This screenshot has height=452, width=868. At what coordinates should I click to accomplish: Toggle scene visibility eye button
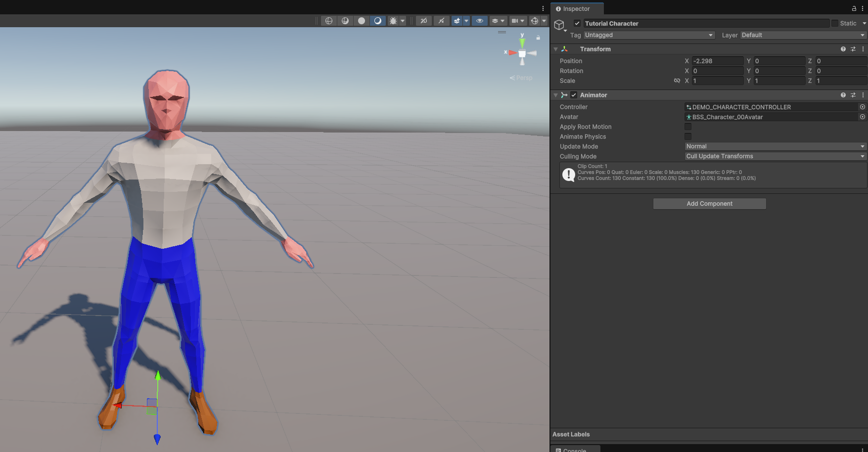[x=479, y=21]
